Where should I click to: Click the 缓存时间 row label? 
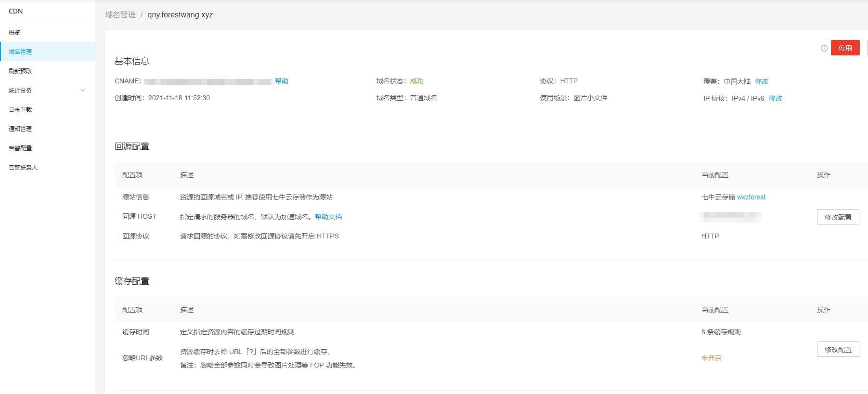[x=136, y=332]
